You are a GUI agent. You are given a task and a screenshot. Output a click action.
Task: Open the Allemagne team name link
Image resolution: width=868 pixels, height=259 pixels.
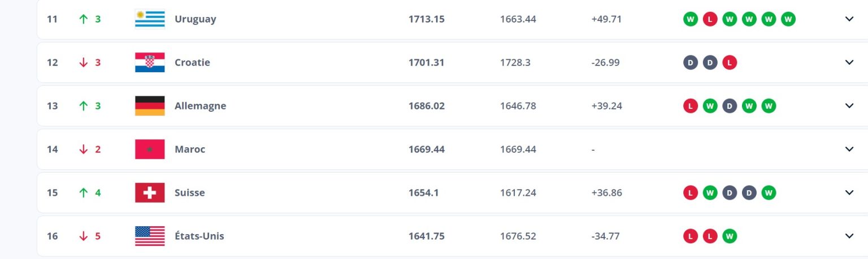click(x=201, y=106)
